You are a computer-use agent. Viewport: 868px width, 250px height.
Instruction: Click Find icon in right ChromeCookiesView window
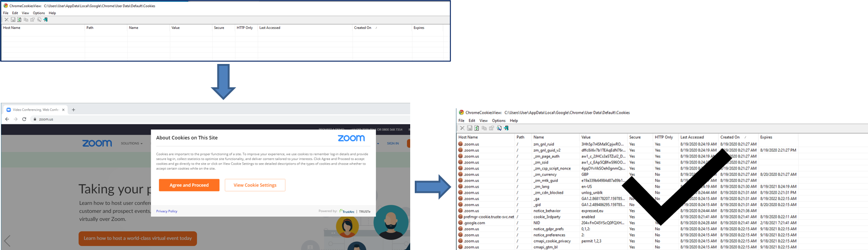pyautogui.click(x=499, y=128)
